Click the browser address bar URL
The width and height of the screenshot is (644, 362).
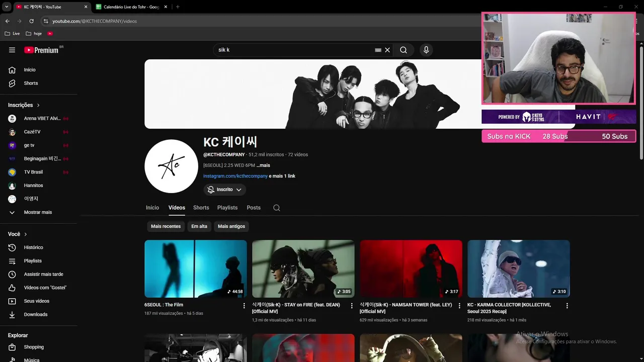pos(95,21)
